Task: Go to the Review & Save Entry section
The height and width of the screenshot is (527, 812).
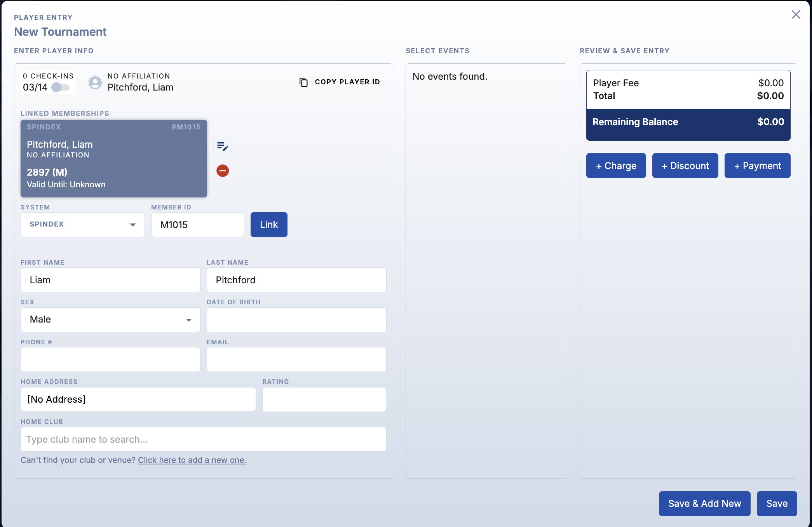Action: coord(624,51)
